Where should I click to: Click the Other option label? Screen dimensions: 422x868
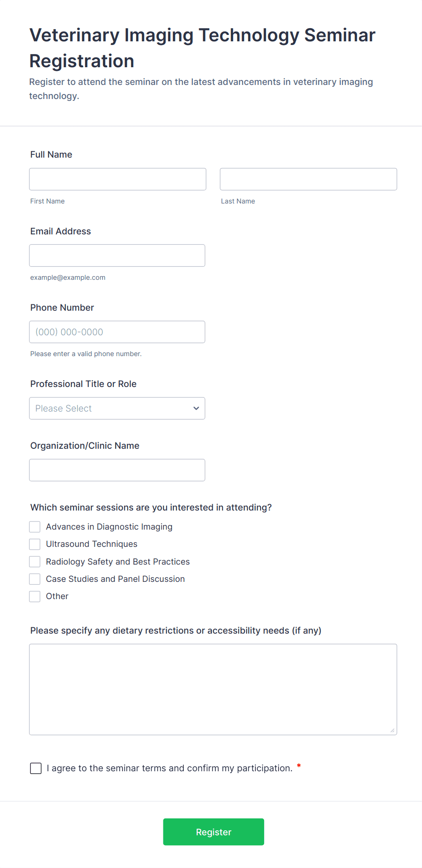(57, 596)
